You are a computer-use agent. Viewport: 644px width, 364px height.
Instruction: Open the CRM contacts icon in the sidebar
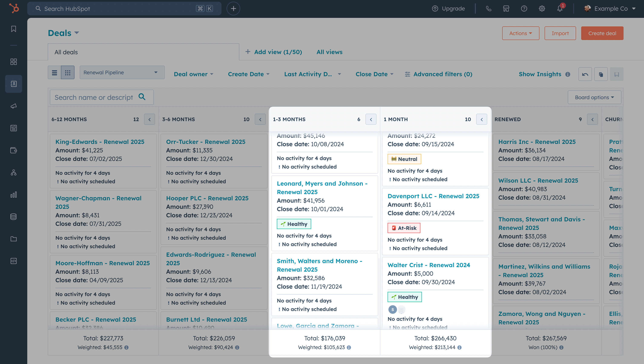coord(13,84)
